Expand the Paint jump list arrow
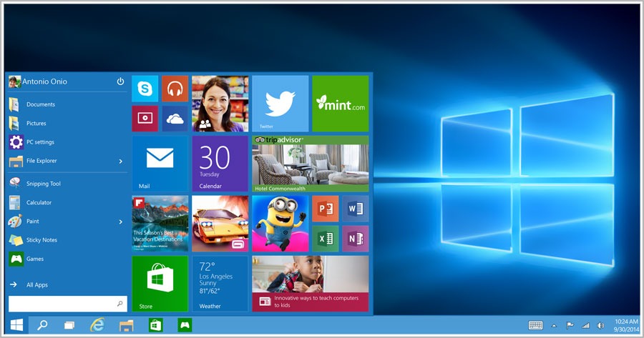 coord(120,222)
